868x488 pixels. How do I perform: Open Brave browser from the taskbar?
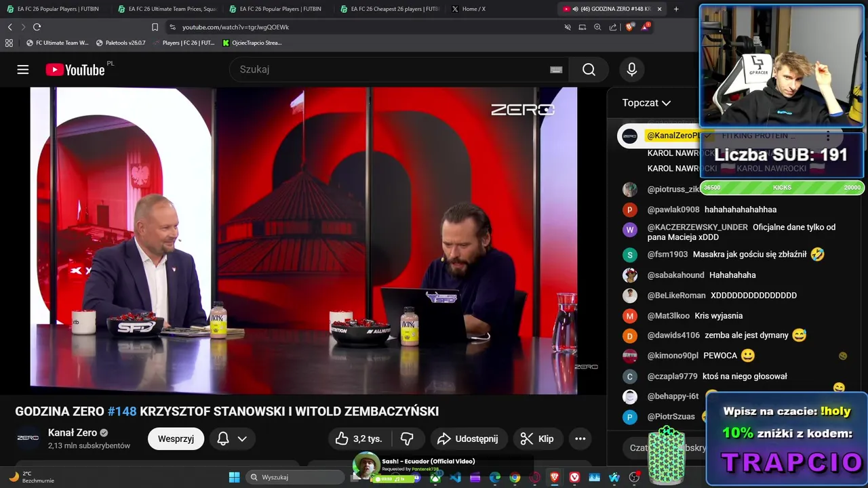tap(555, 478)
